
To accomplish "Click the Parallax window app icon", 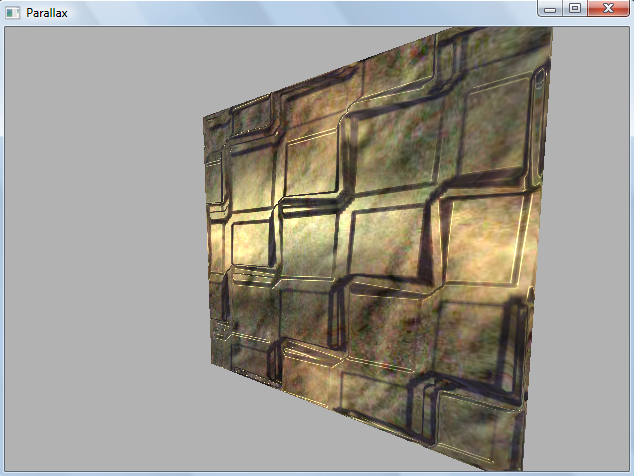I will click(13, 13).
